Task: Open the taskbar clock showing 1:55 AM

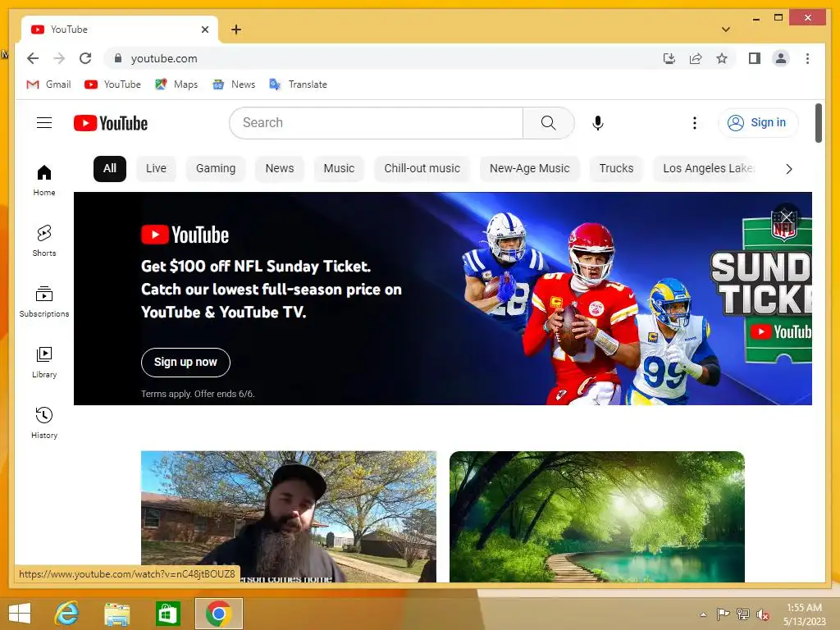Action: (x=804, y=614)
